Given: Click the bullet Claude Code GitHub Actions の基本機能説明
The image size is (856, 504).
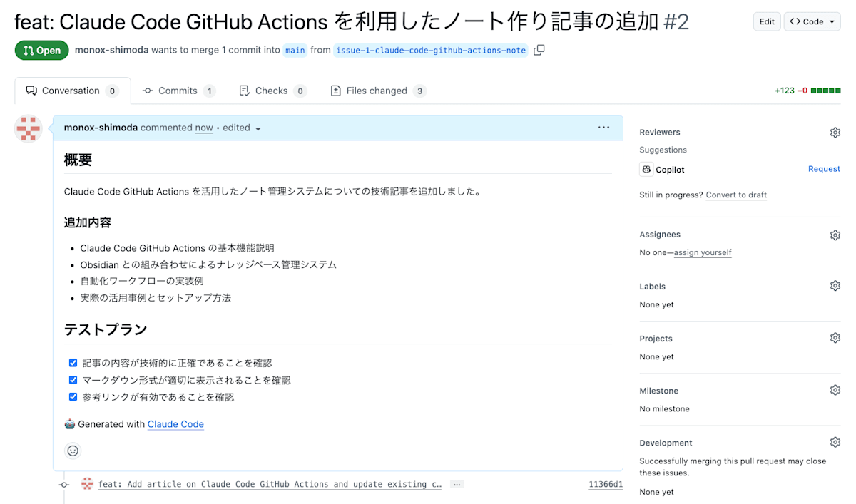Looking at the screenshot, I should [177, 248].
